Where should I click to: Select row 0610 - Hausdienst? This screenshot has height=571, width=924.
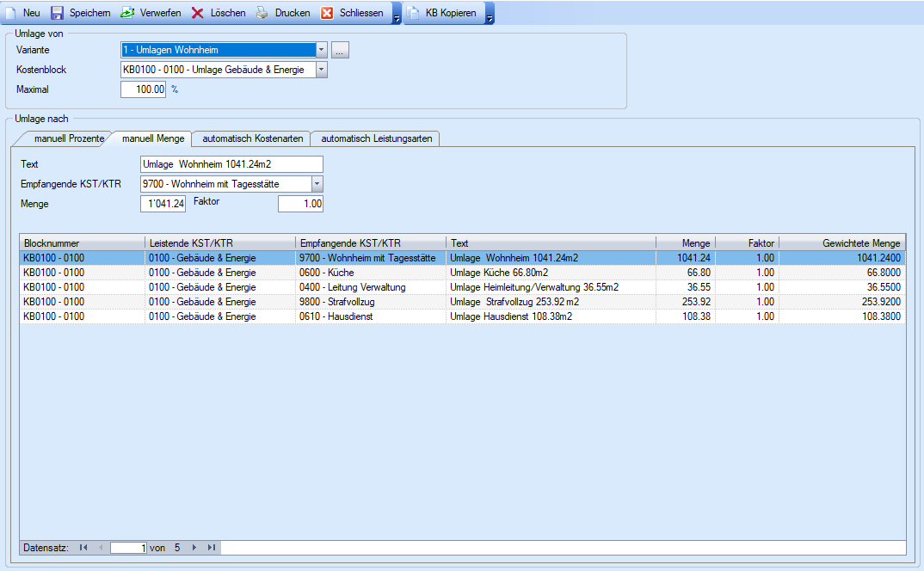pos(463,316)
